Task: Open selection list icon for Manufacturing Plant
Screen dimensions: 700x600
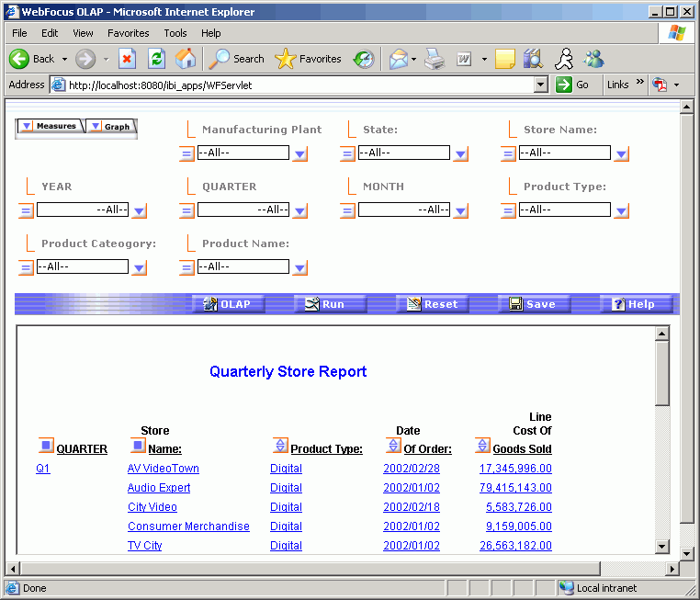Action: [x=186, y=154]
